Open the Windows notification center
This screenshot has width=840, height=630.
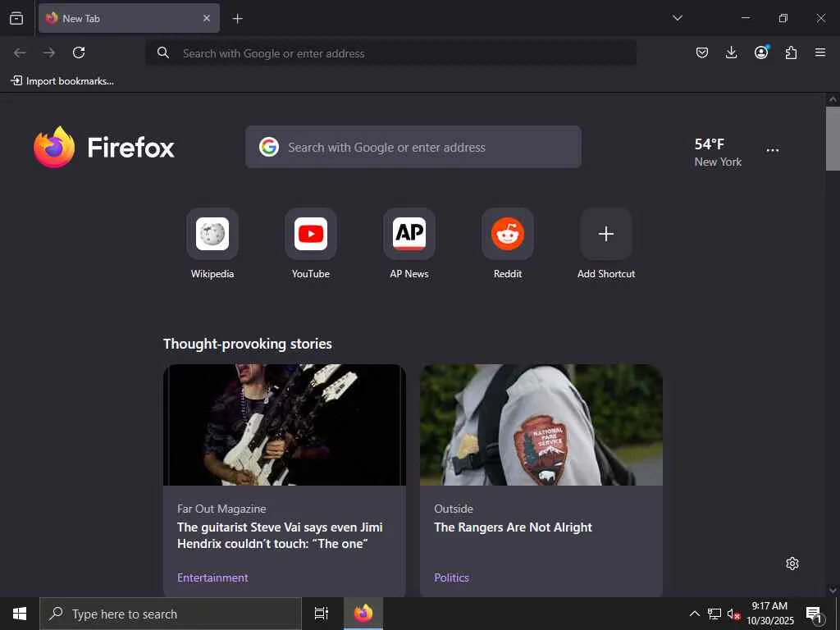click(x=815, y=614)
